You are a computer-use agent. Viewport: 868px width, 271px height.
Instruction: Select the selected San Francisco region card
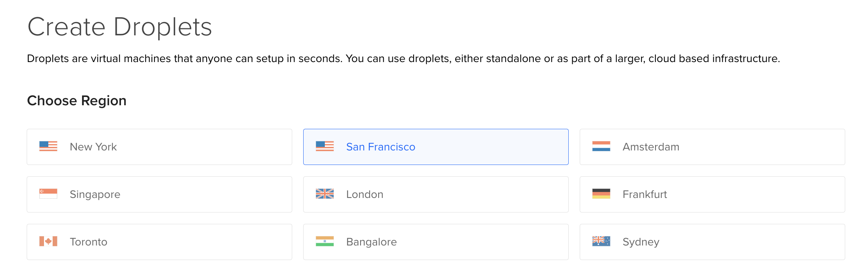click(x=436, y=147)
